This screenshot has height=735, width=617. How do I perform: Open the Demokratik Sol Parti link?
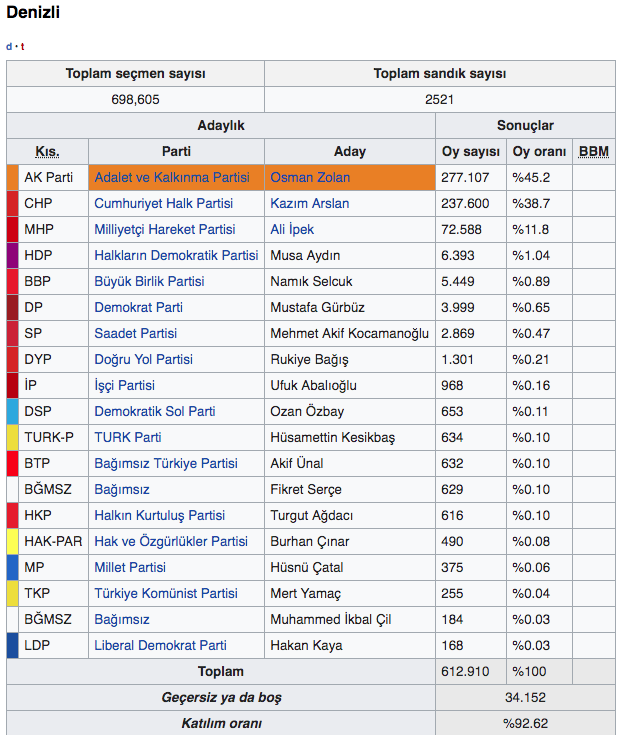point(154,412)
